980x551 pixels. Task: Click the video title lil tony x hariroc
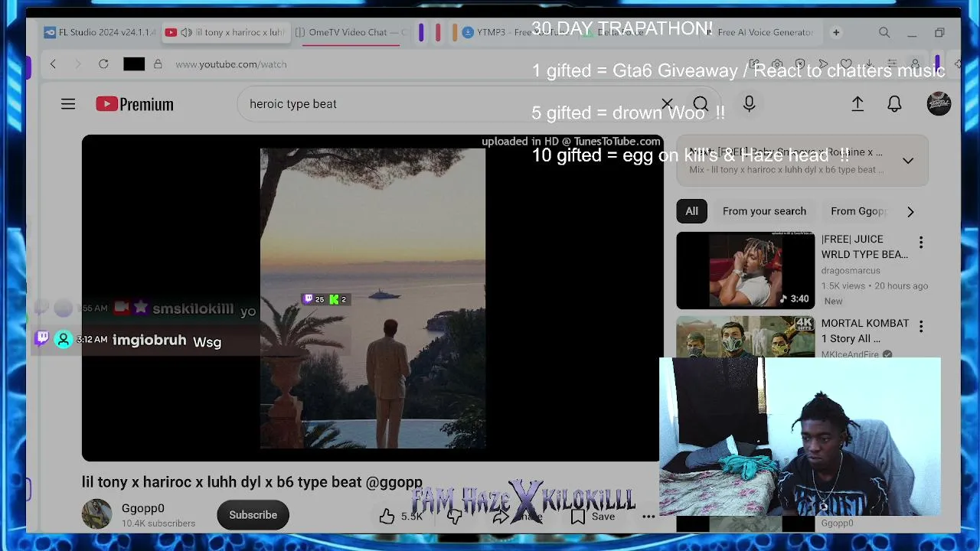coord(252,482)
